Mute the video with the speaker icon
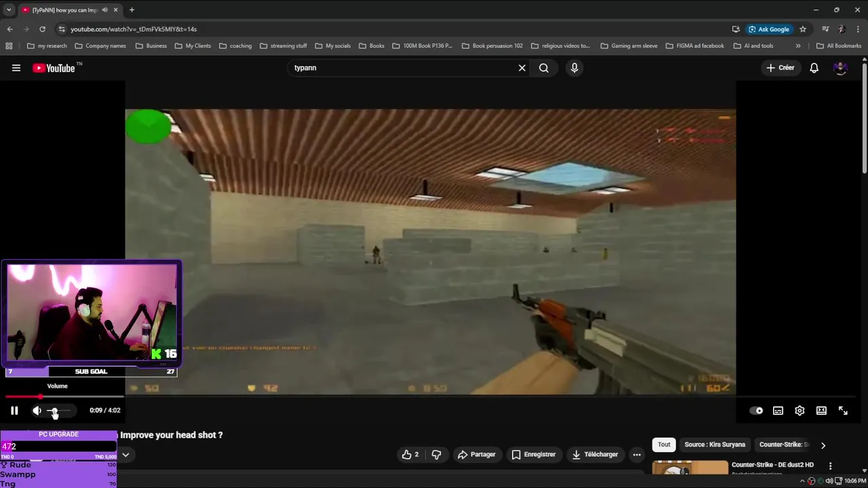The height and width of the screenshot is (488, 868). coord(37,410)
